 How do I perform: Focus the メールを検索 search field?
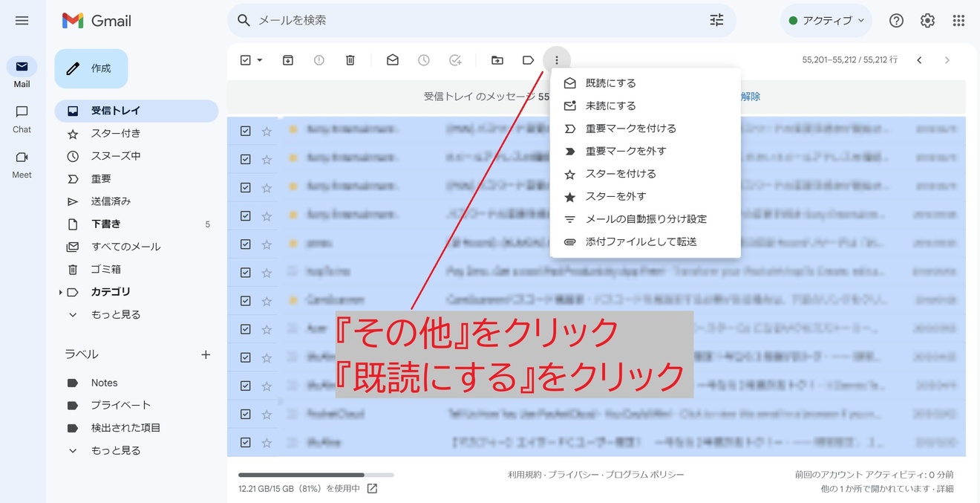pyautogui.click(x=475, y=21)
